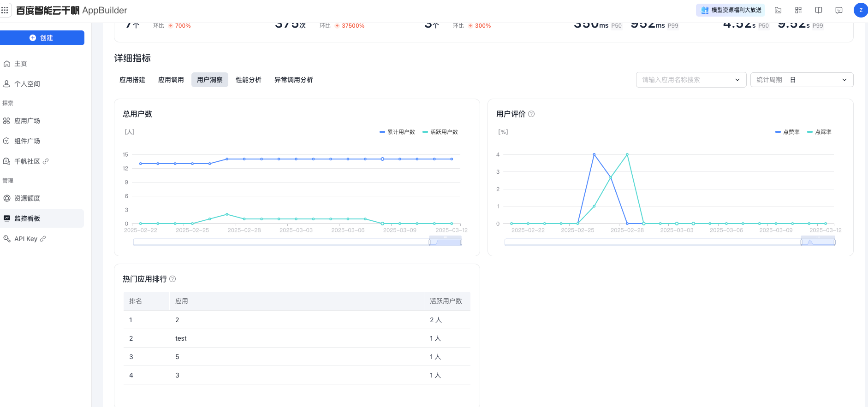Image resolution: width=868 pixels, height=407 pixels.
Task: Click the 活跃用户数 column header
Action: (447, 301)
